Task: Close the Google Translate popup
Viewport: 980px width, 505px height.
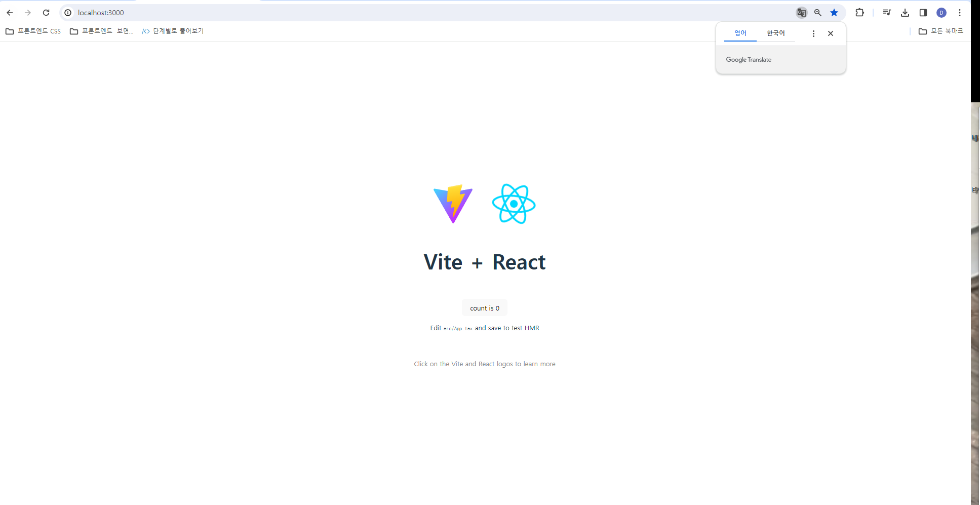Action: click(831, 33)
